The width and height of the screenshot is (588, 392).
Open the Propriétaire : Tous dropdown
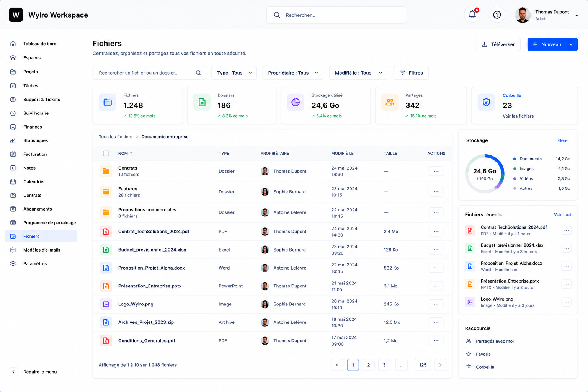293,73
